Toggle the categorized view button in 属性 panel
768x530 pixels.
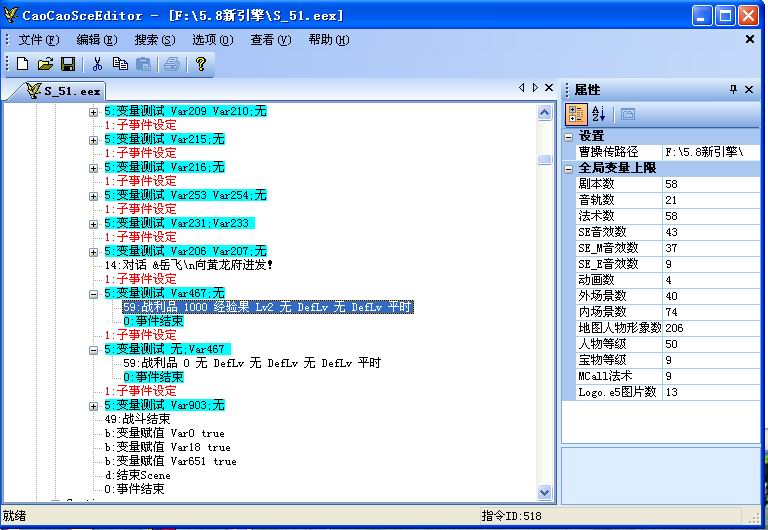pos(577,114)
